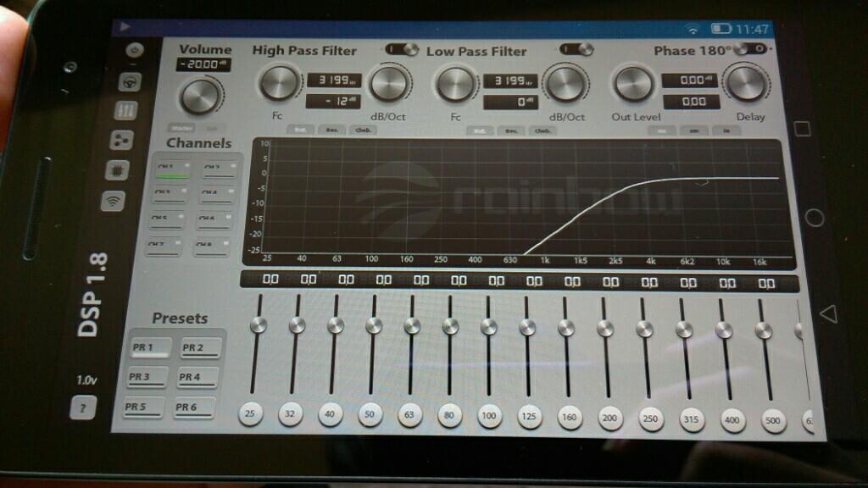
Task: Select channel CH4 button
Action: [215, 196]
